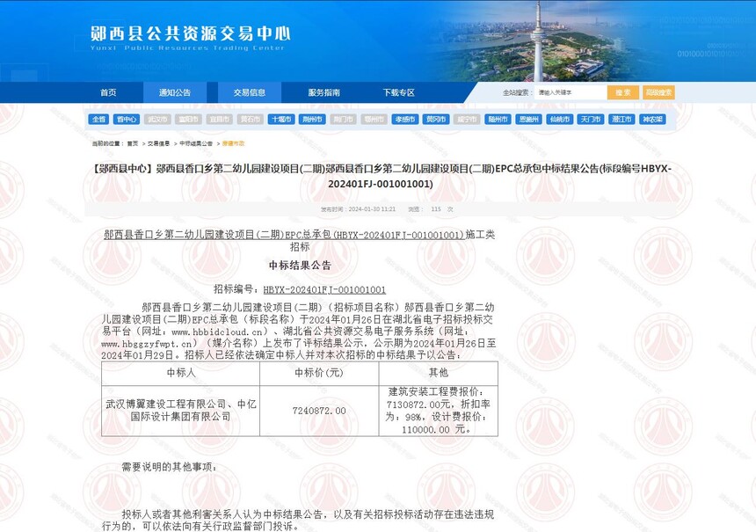Open the 下载专区 navigation tab
756x532 pixels.
399,92
